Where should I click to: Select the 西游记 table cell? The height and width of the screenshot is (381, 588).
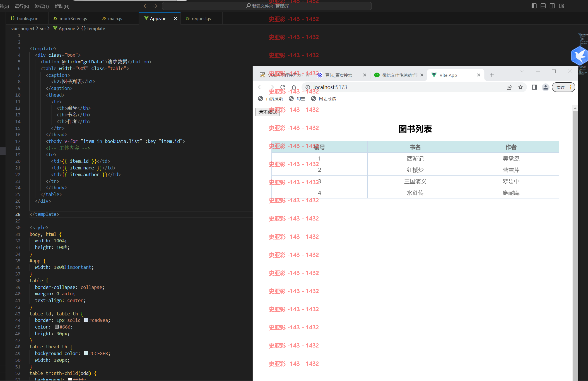(x=415, y=159)
